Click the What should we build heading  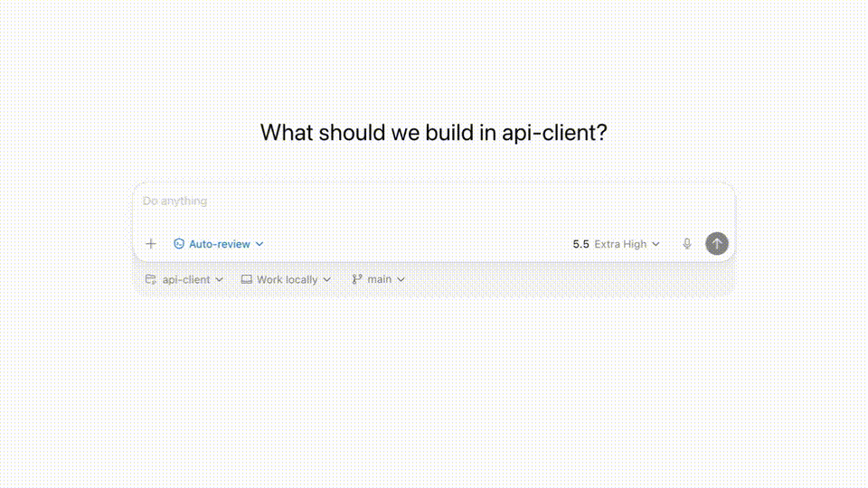pyautogui.click(x=433, y=133)
